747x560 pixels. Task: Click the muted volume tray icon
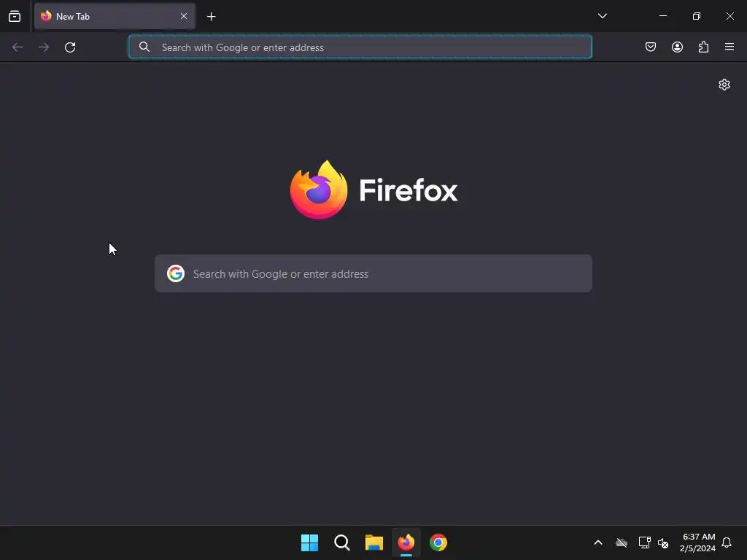[662, 542]
